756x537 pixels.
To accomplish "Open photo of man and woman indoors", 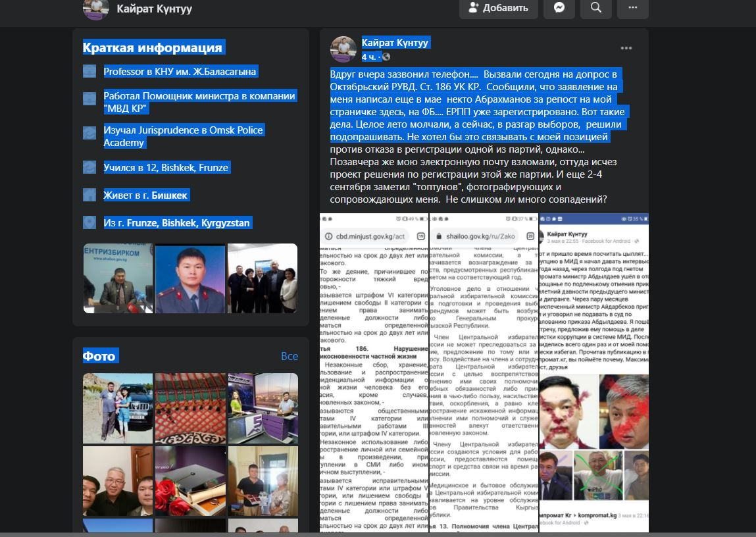I will (263, 481).
